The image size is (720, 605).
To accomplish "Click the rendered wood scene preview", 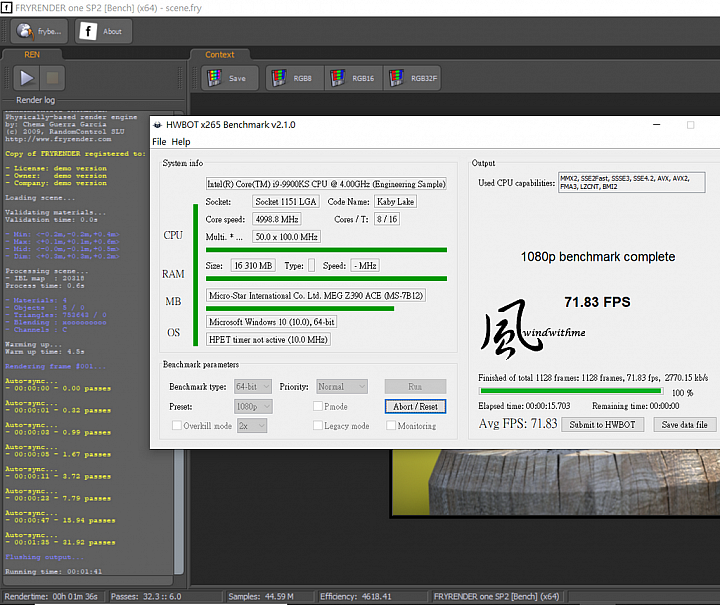I will click(x=556, y=483).
